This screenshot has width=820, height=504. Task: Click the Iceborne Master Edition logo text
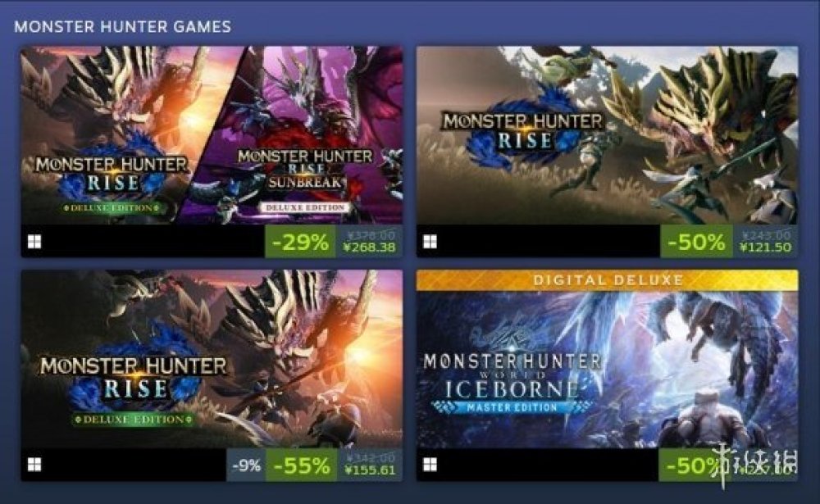coord(512,384)
